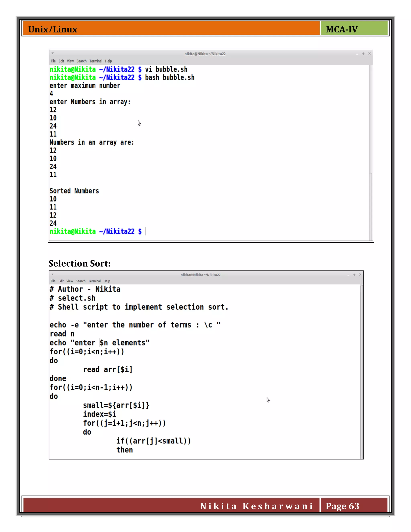This screenshot has height=532, width=411.
Task: Click the lower terminal title 'nikita@Nikita ~/Nikita22'
Action: coord(201,275)
